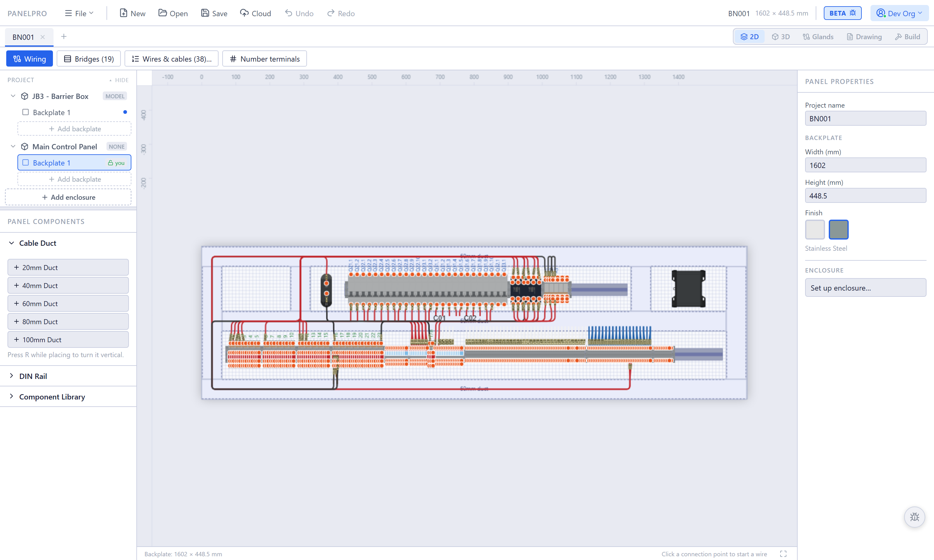Viewport: 934px width, 560px height.
Task: Click the BETA bug report badge
Action: (x=842, y=13)
